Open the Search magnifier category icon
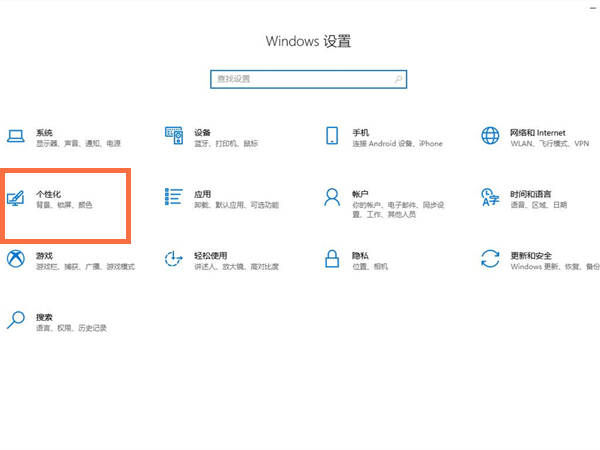The width and height of the screenshot is (600, 450). tap(16, 320)
